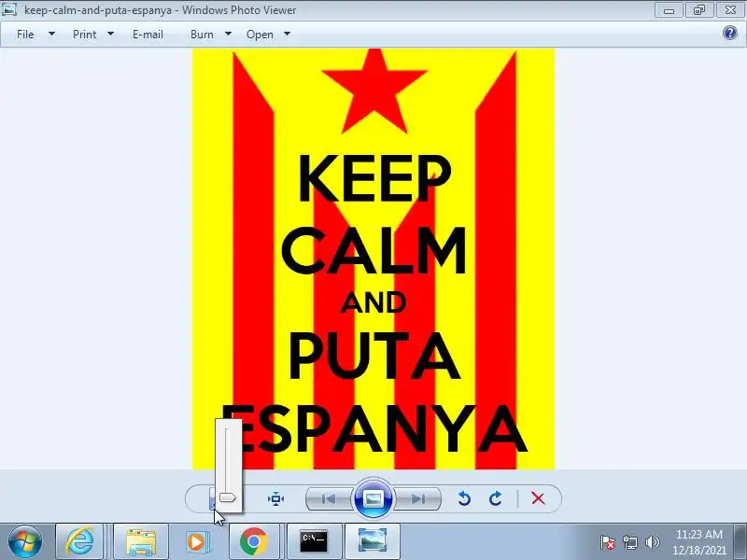The image size is (747, 560).
Task: Click the Photo Viewer taskbar button
Action: [372, 542]
